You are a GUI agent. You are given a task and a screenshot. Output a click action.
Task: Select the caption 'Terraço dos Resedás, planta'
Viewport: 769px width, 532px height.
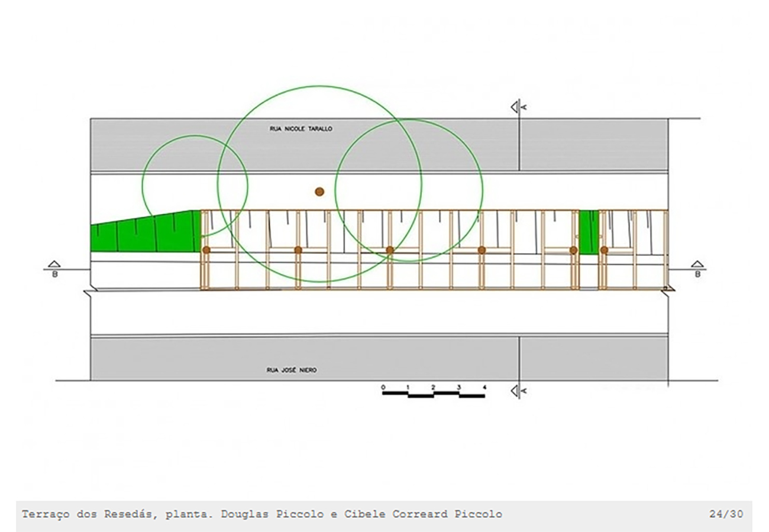(116, 514)
